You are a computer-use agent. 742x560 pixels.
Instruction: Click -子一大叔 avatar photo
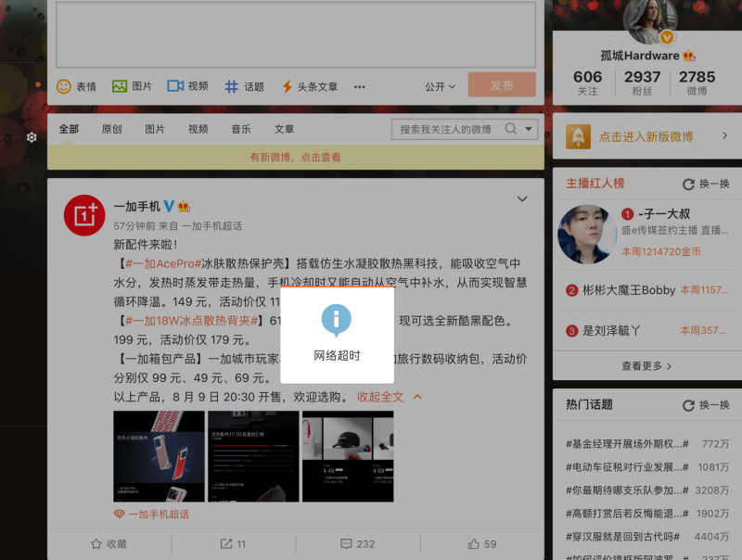coord(587,235)
